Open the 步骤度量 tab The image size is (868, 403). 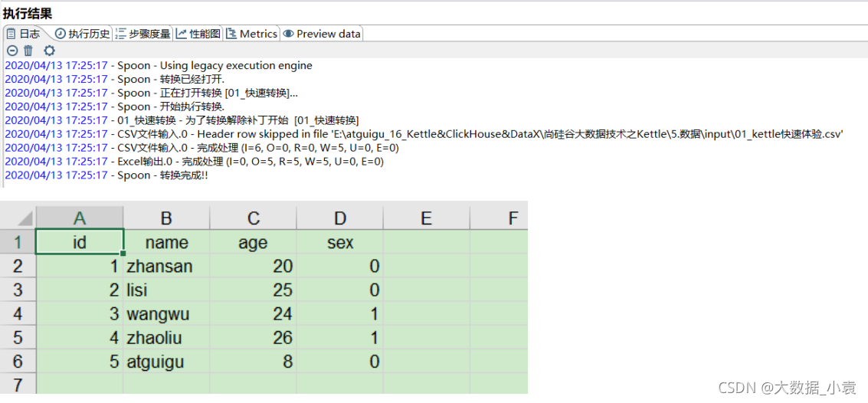[143, 34]
